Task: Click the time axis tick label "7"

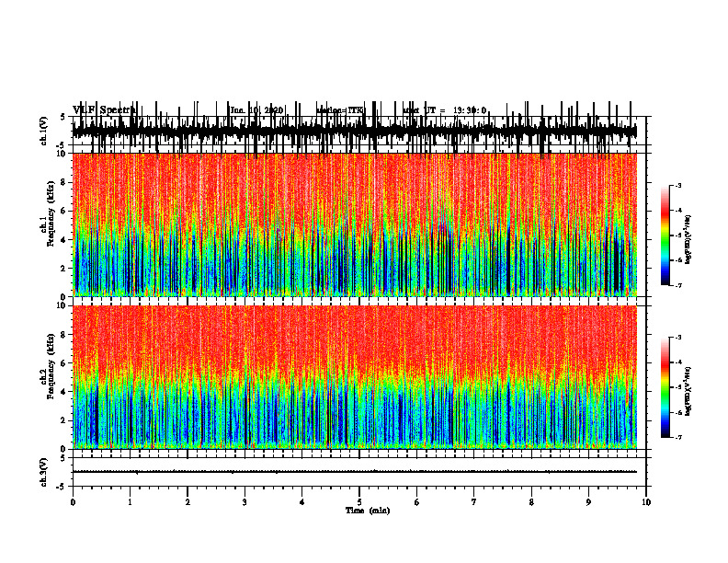Action: [474, 502]
